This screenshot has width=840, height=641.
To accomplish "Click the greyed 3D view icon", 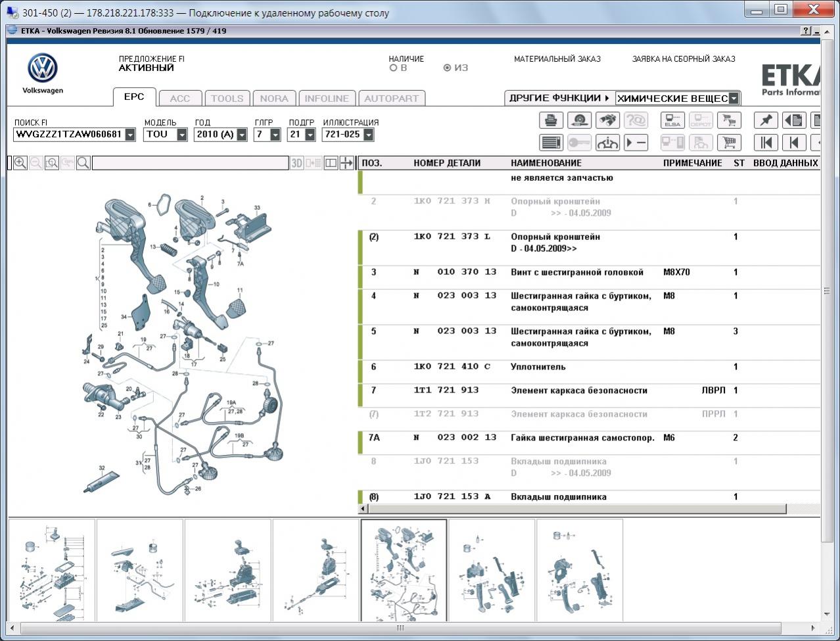I will (x=297, y=163).
